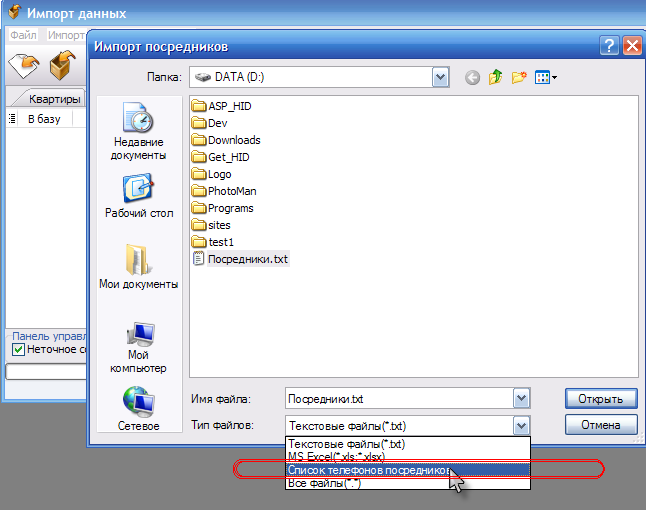The height and width of the screenshot is (510, 646).
Task: Open the Downloads folder
Action: pyautogui.click(x=233, y=140)
